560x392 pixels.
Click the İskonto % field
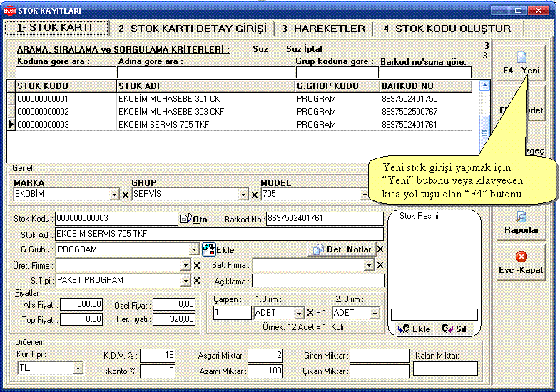point(158,371)
